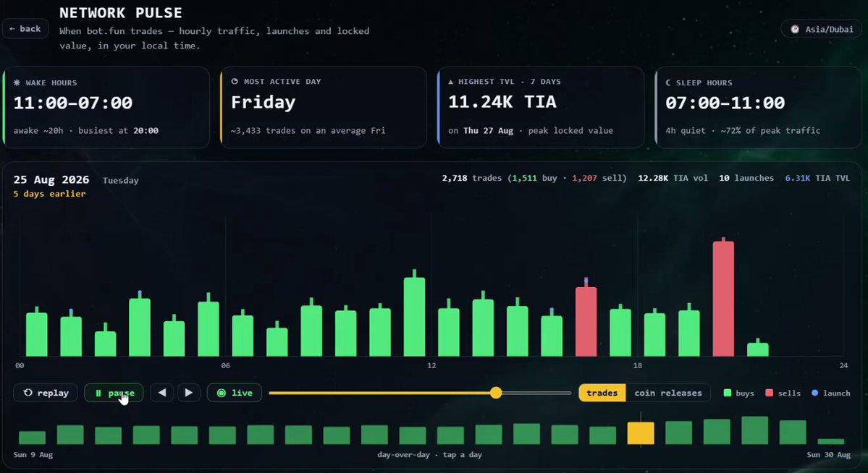This screenshot has width=868, height=473.
Task: Click the '5 days earlier' label
Action: point(50,194)
